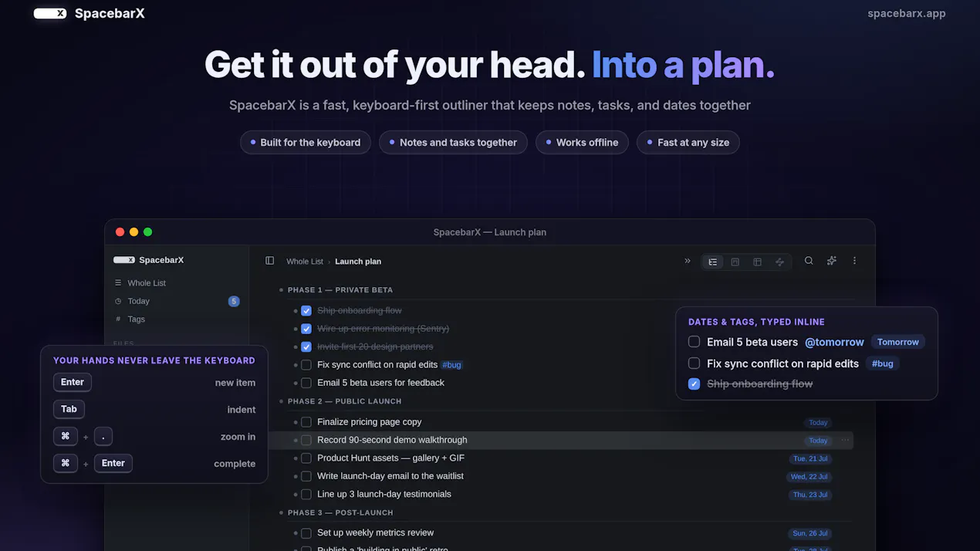
Task: Click Works offline pill
Action: [x=582, y=143]
